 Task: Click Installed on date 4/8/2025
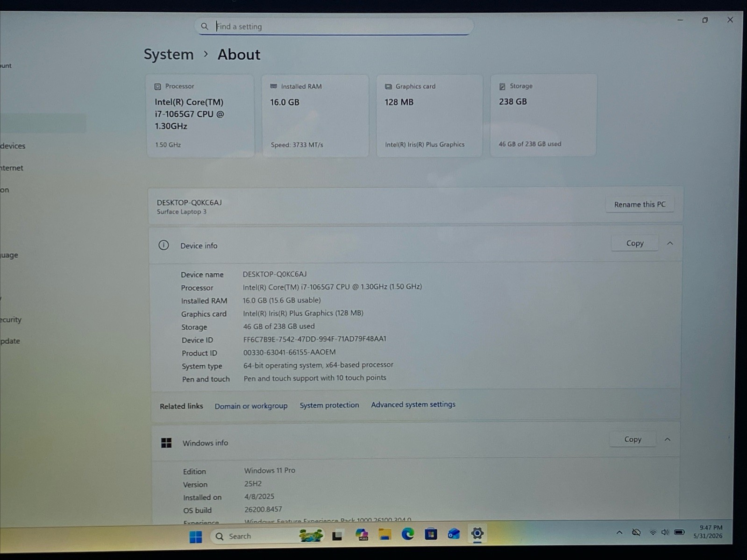259,496
